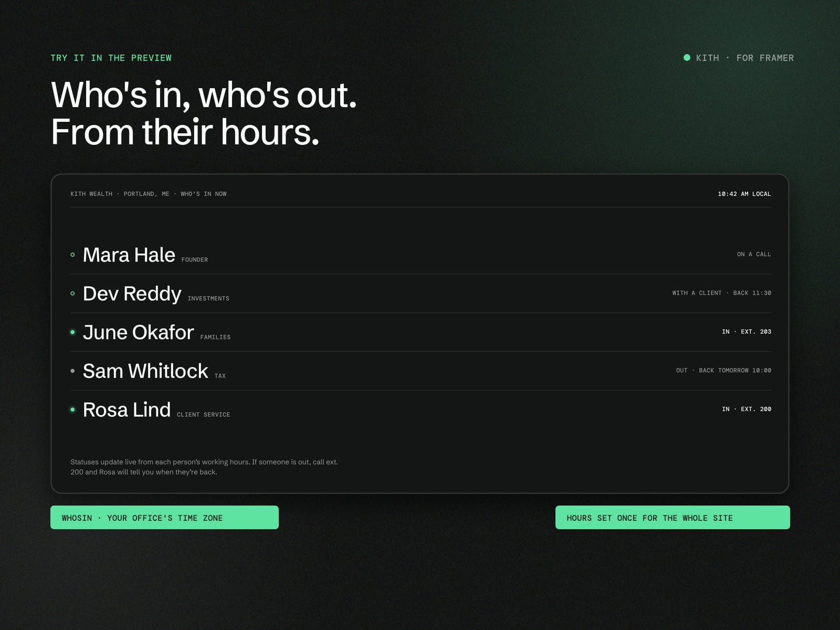Click the 10:42 AM LOCAL time
This screenshot has width=840, height=630.
[744, 194]
